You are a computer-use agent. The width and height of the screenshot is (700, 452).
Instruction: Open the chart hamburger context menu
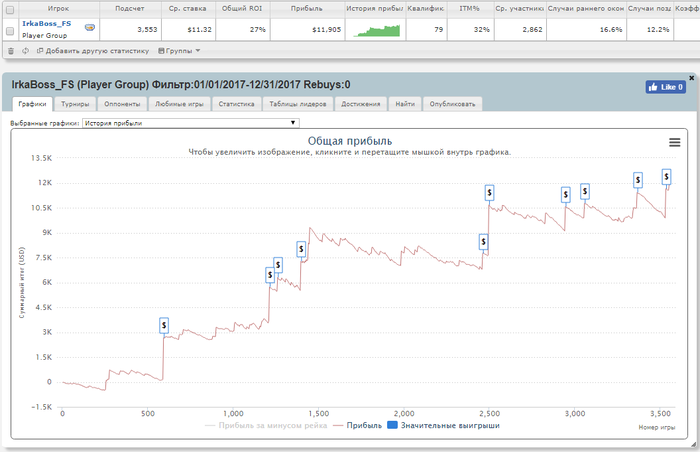point(675,142)
